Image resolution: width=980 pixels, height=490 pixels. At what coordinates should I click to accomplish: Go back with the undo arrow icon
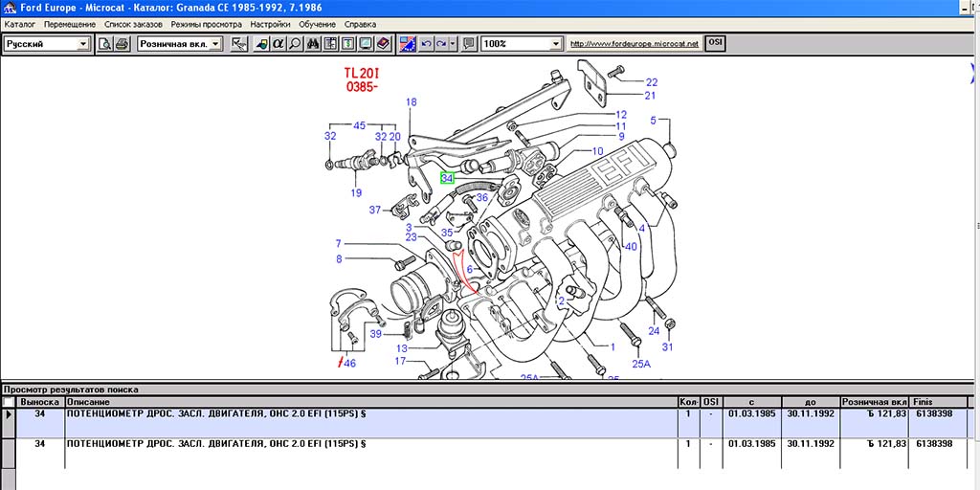426,44
